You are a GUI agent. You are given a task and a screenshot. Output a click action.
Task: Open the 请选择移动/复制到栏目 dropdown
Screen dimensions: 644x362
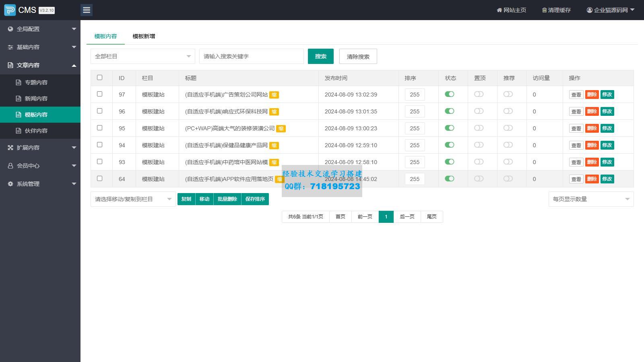[133, 199]
